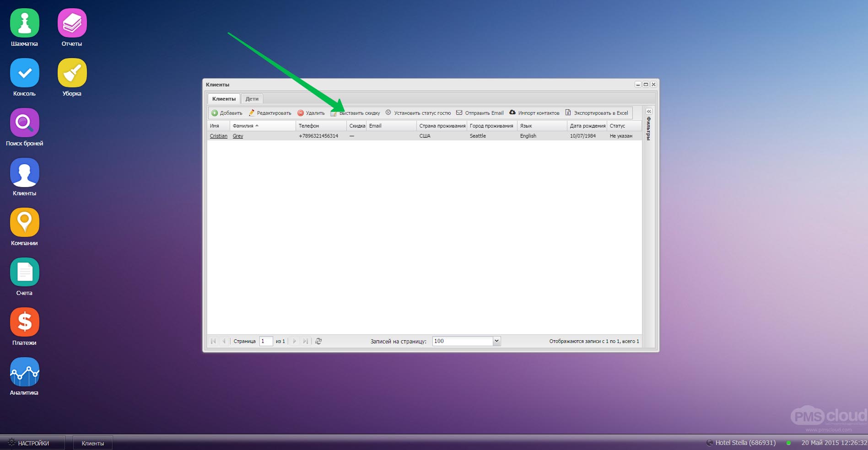This screenshot has width=868, height=450.
Task: Click the Счета documents icon
Action: pos(24,272)
